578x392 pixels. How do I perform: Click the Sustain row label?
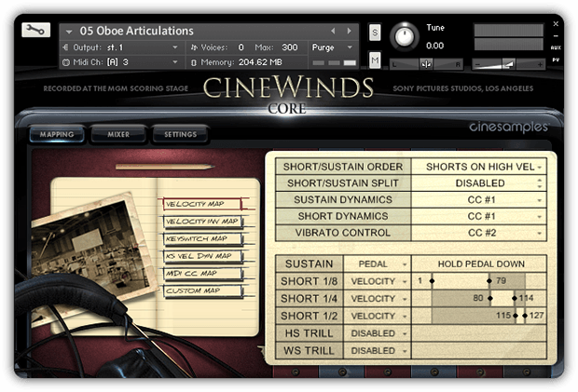(309, 264)
